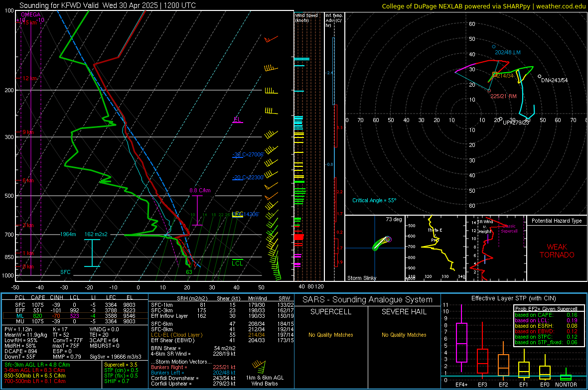Click the "162 m2s2" inflow helicity label
The image size is (588, 390).
point(96,235)
